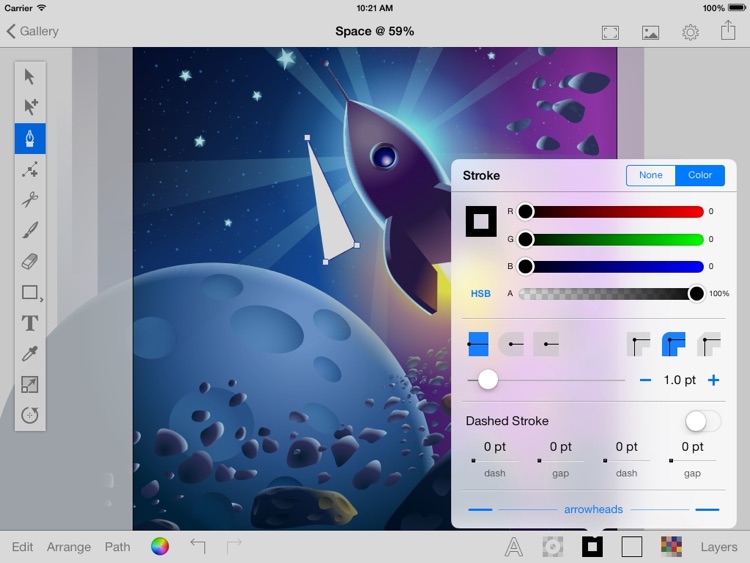750x563 pixels.
Task: Select the Eyedropper tool
Action: [x=30, y=354]
